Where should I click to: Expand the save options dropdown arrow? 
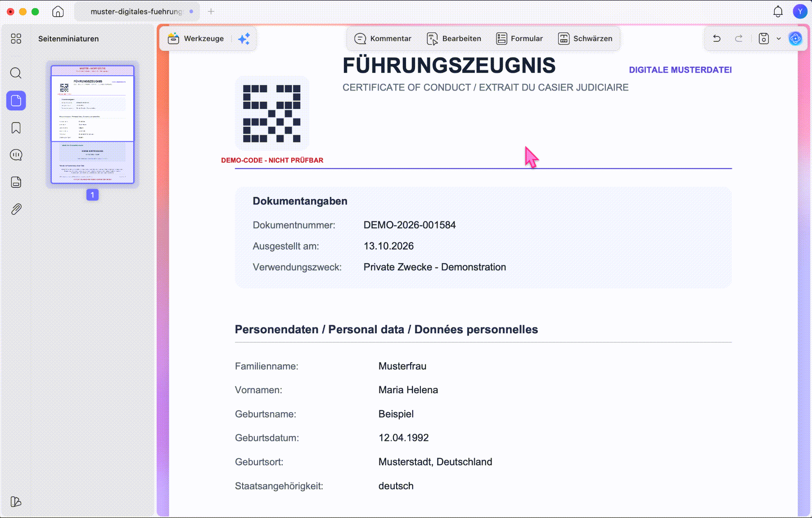[779, 38]
